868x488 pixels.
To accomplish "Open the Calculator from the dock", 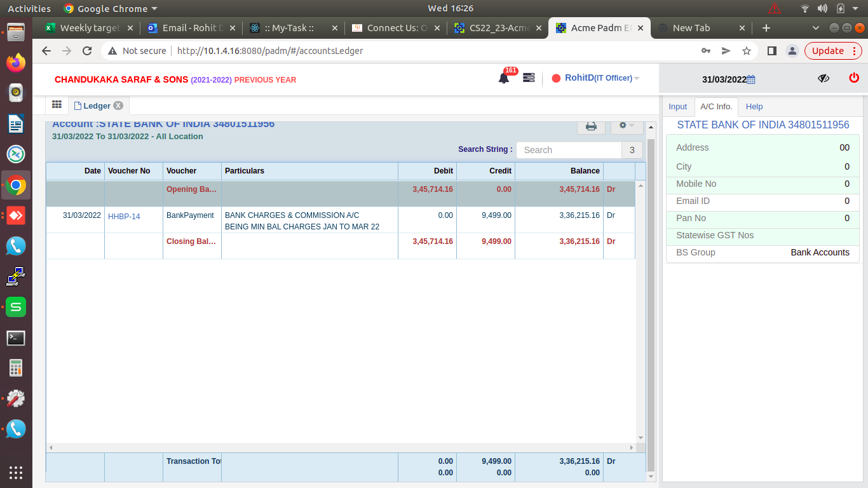I will pyautogui.click(x=16, y=368).
